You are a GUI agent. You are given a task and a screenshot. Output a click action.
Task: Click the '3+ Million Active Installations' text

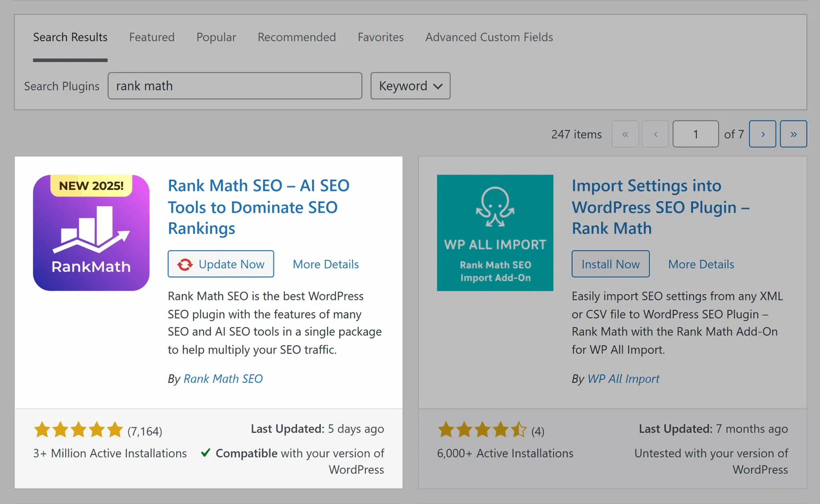tap(110, 453)
